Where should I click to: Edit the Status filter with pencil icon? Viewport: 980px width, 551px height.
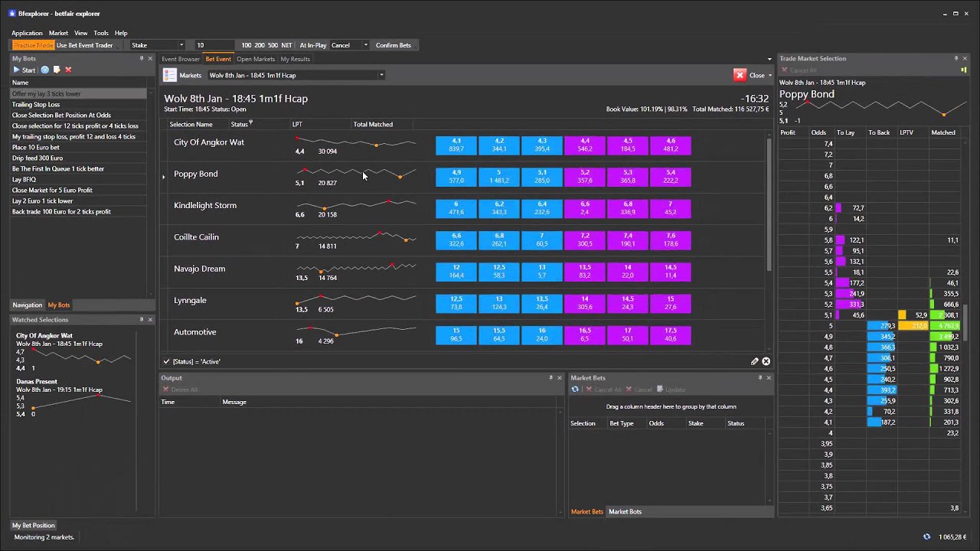(754, 361)
